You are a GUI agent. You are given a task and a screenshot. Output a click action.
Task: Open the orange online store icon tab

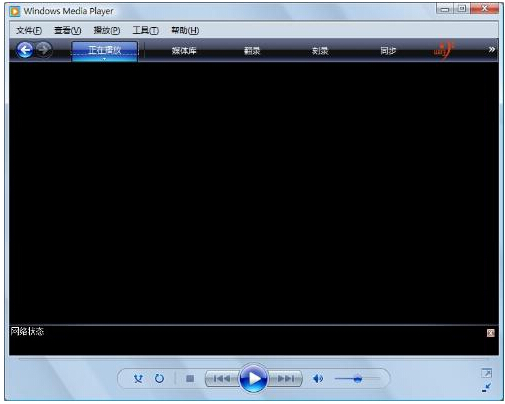(444, 50)
